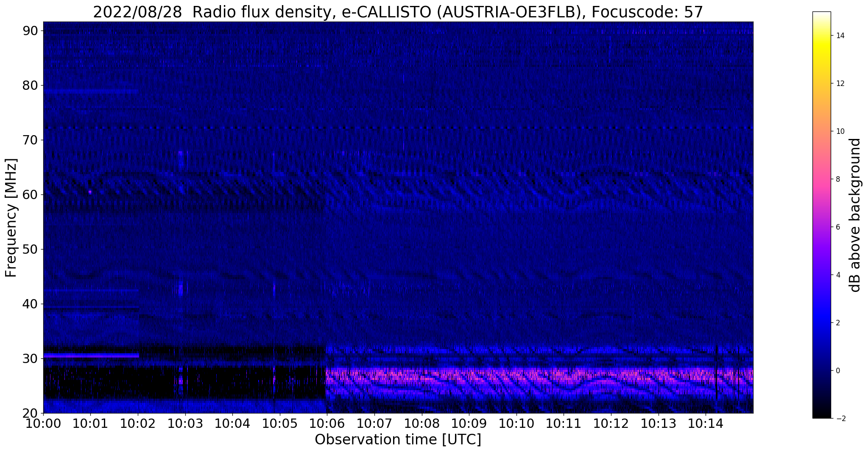
Task: Click the 10:12 time tick label
Action: pyautogui.click(x=611, y=423)
